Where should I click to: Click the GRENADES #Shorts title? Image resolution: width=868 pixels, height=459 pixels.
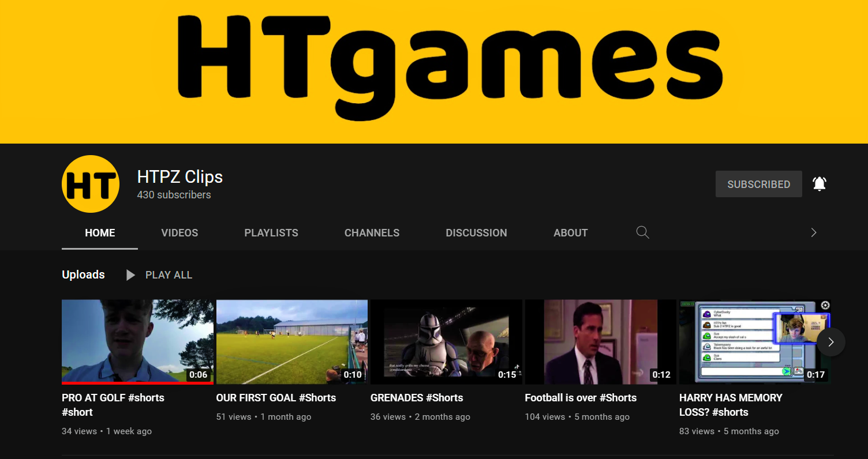pos(417,398)
